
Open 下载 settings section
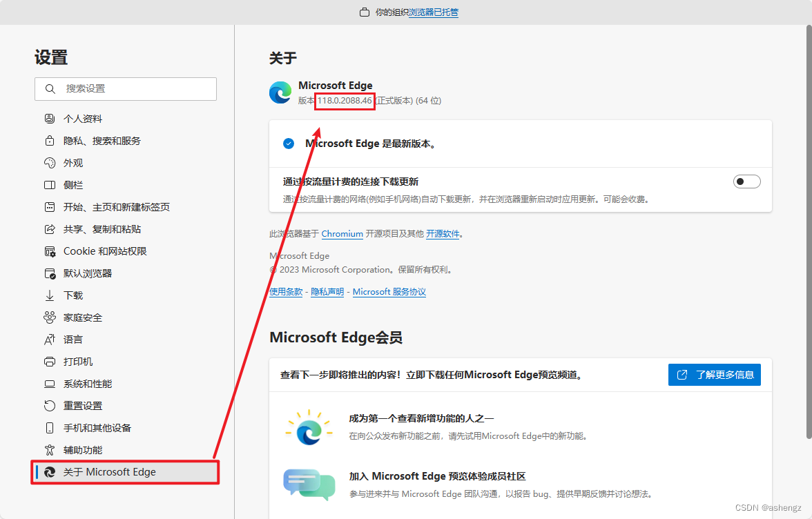coord(73,295)
